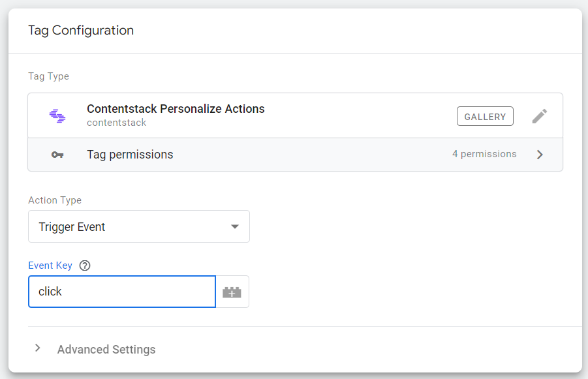Click the "contentstack" vendor subtitle
588x379 pixels.
click(x=116, y=123)
